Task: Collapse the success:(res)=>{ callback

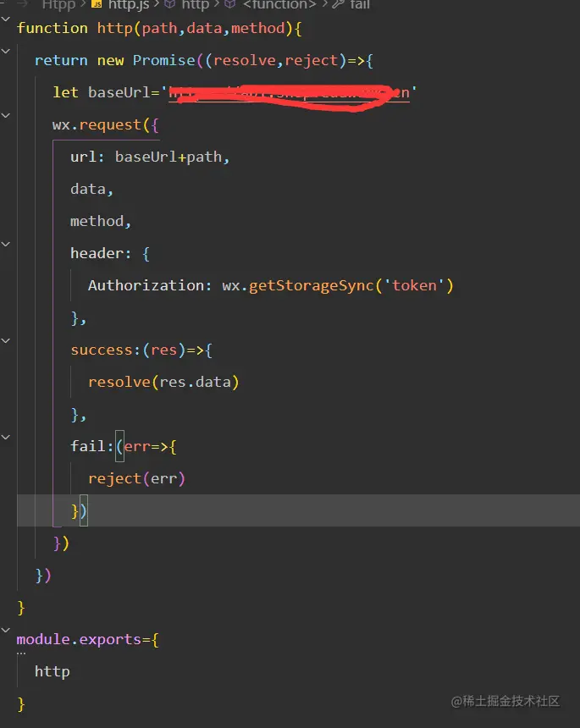Action: click(6, 340)
